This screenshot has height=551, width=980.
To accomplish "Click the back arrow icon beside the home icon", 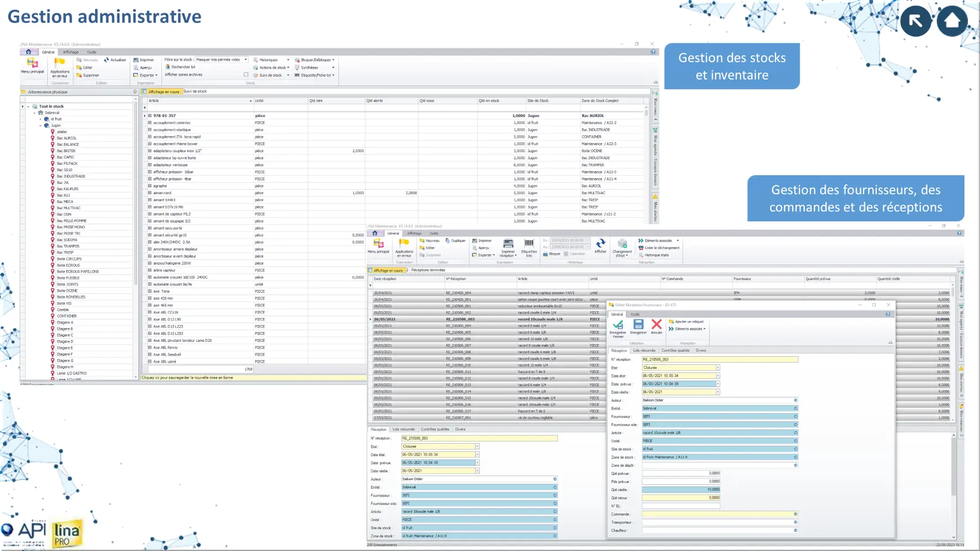I will click(915, 21).
